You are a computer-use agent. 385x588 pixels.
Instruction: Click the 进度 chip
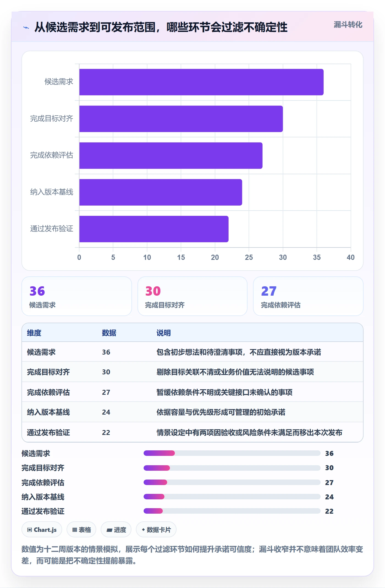(x=116, y=530)
